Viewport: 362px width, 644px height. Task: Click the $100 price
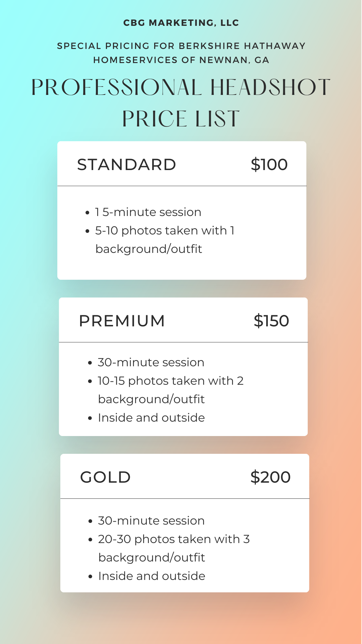click(269, 165)
